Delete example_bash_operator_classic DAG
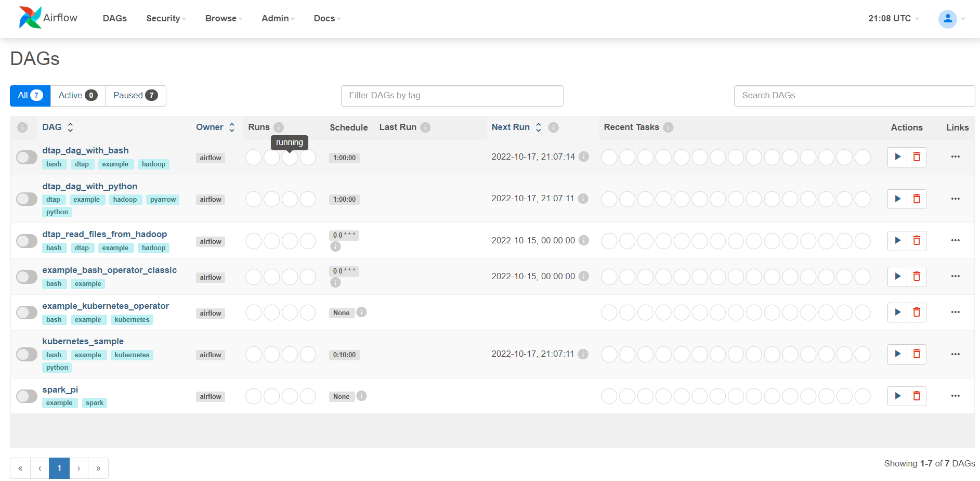 917,276
